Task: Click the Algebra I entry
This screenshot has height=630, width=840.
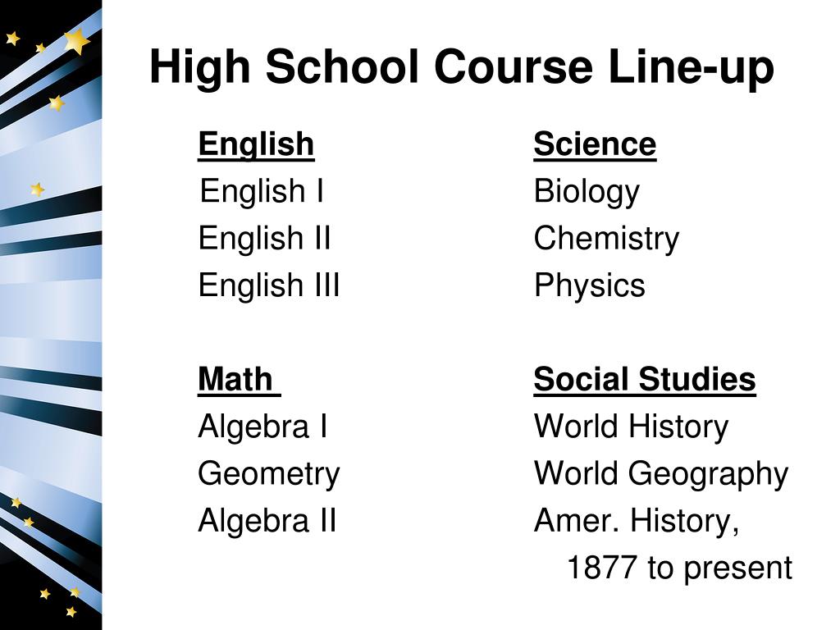Action: [262, 427]
